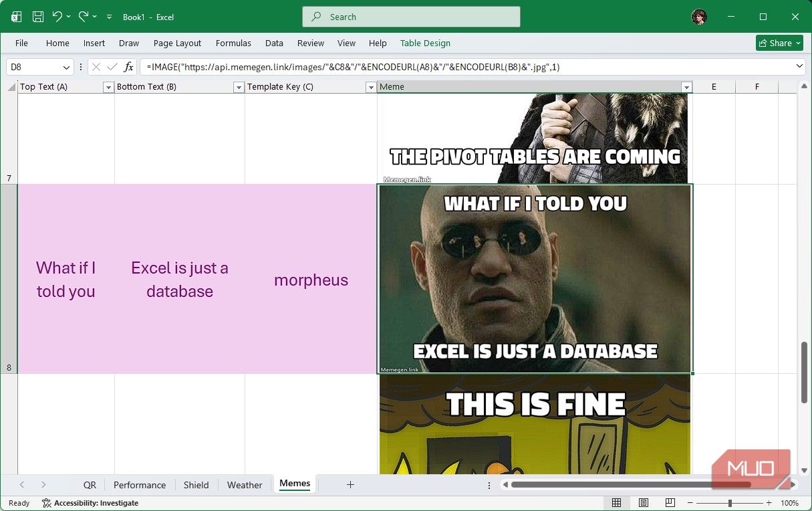Select the 'morpheus' template key cell
The width and height of the screenshot is (812, 511).
(x=311, y=279)
